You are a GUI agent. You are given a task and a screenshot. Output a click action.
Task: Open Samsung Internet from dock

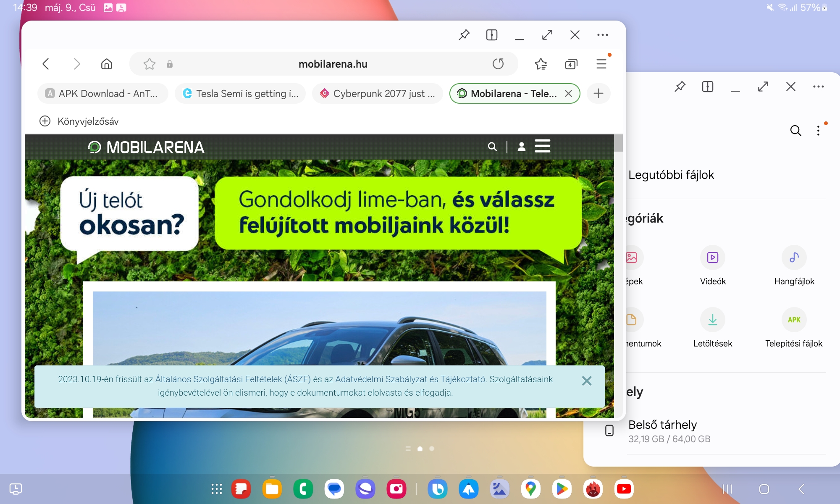365,489
